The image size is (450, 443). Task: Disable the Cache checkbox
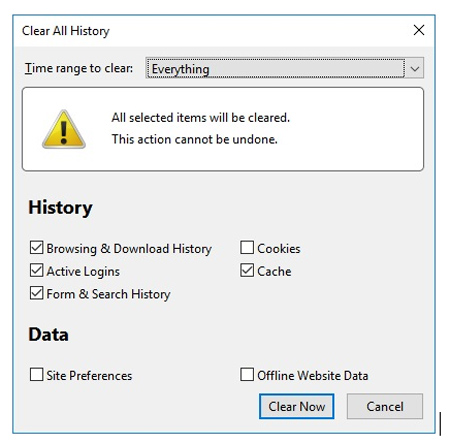tap(247, 270)
